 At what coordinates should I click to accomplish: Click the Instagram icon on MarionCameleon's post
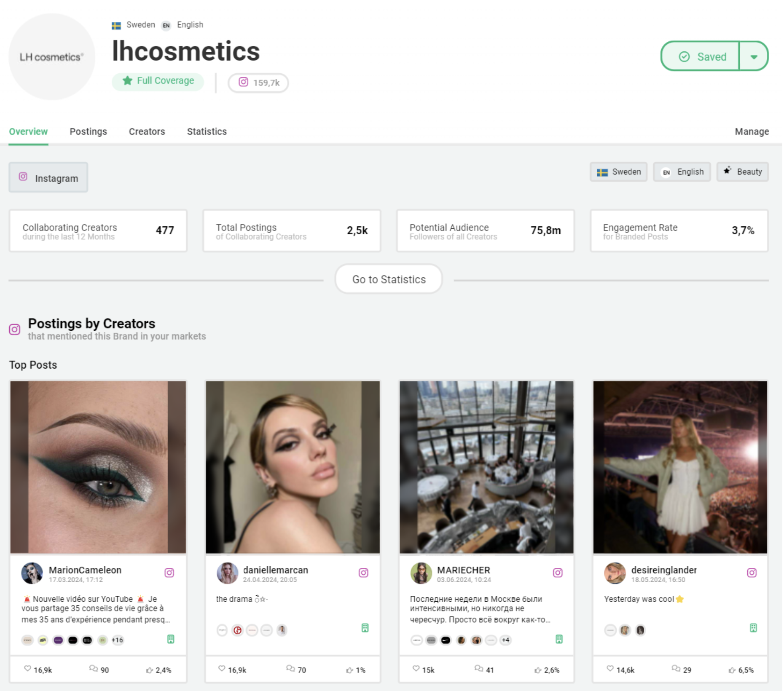170,573
